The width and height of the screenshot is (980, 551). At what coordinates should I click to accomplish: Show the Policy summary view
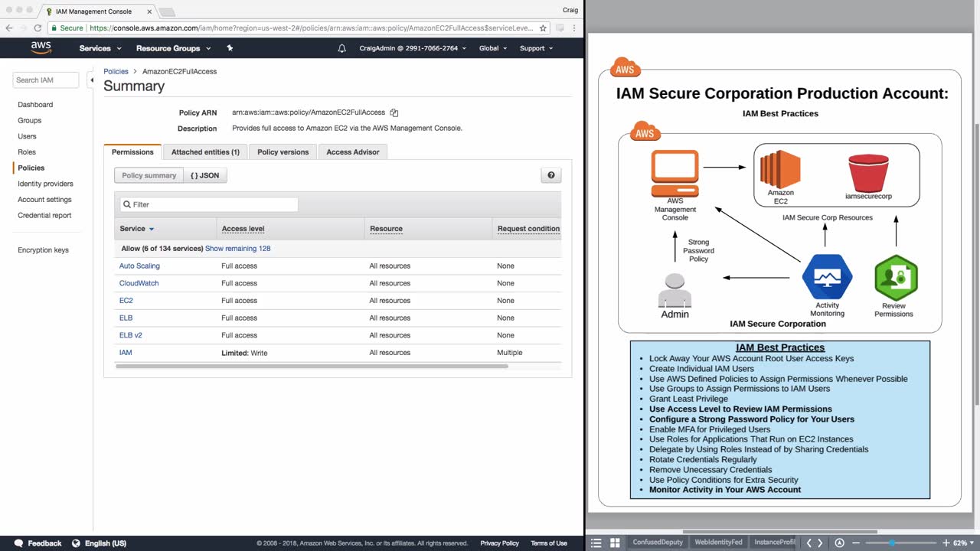click(x=149, y=175)
